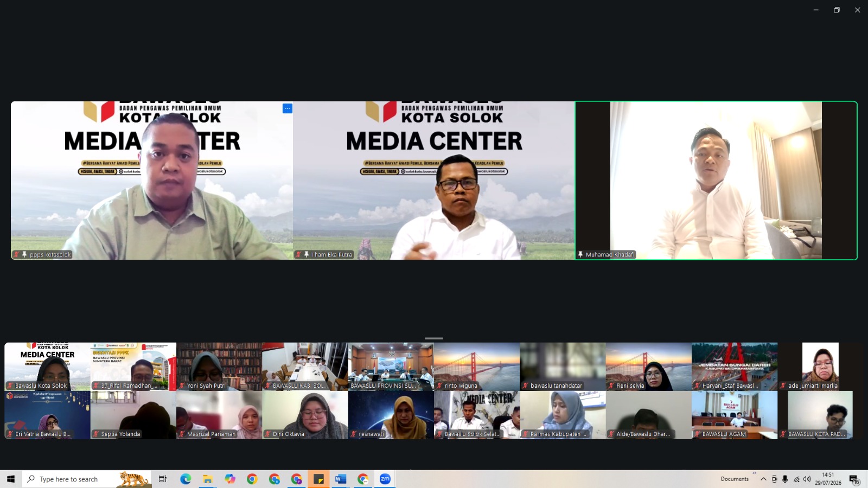Select the Parmas Kabupaten thumbnail
868x488 pixels.
coord(563,415)
